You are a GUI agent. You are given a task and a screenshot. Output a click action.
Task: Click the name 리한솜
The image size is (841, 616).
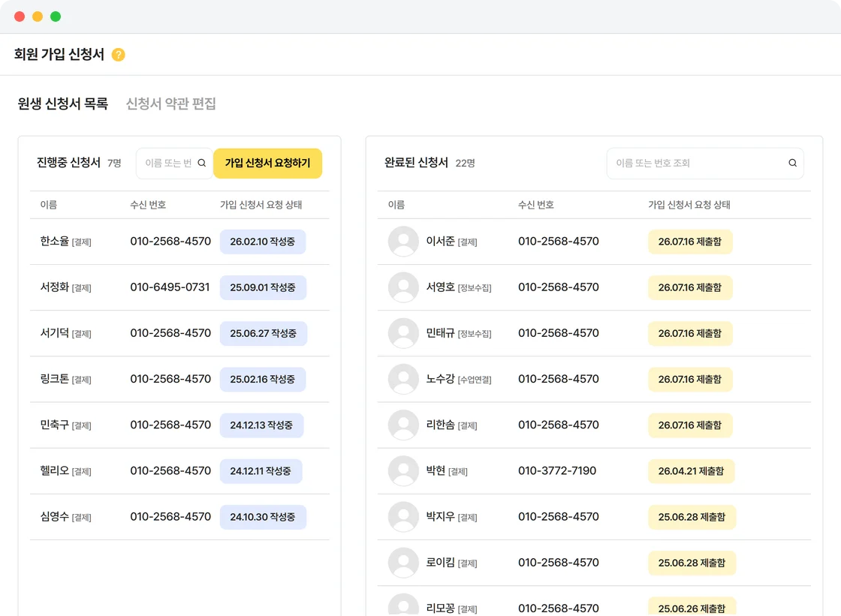point(440,425)
